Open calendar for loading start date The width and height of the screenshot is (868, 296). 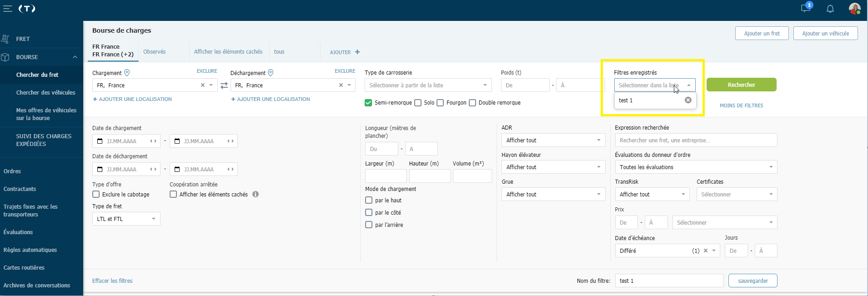tap(100, 141)
